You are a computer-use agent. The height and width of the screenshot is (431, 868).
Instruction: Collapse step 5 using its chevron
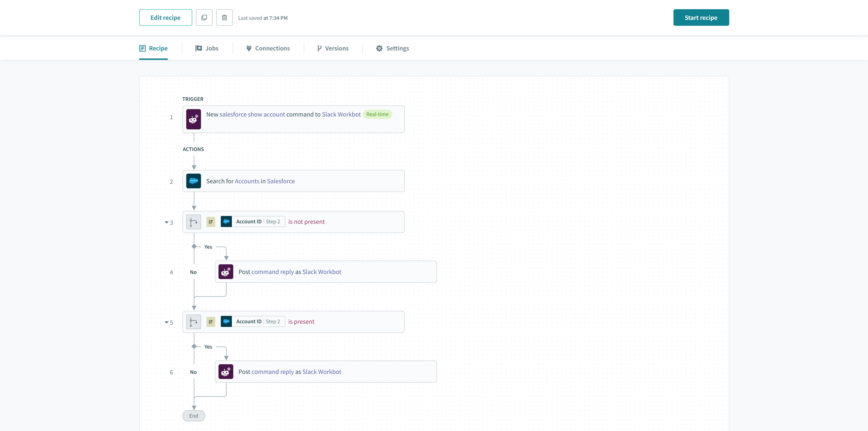coord(166,322)
